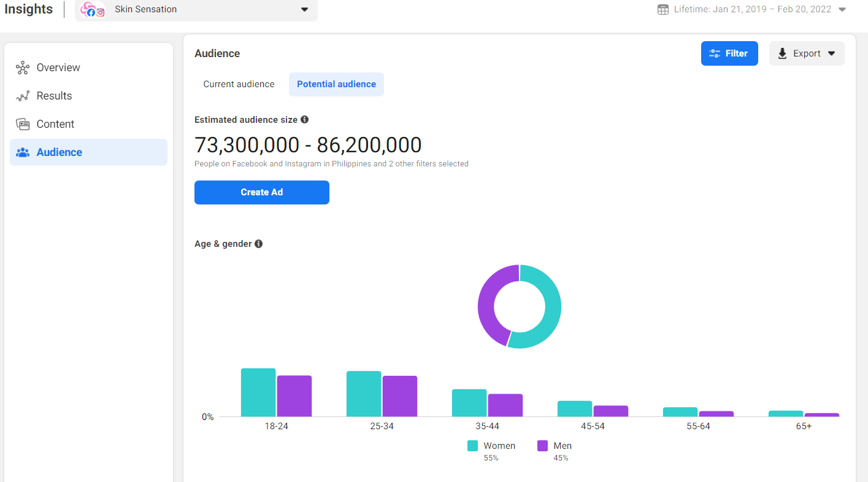
Task: Click the download icon on the Export button
Action: [782, 53]
